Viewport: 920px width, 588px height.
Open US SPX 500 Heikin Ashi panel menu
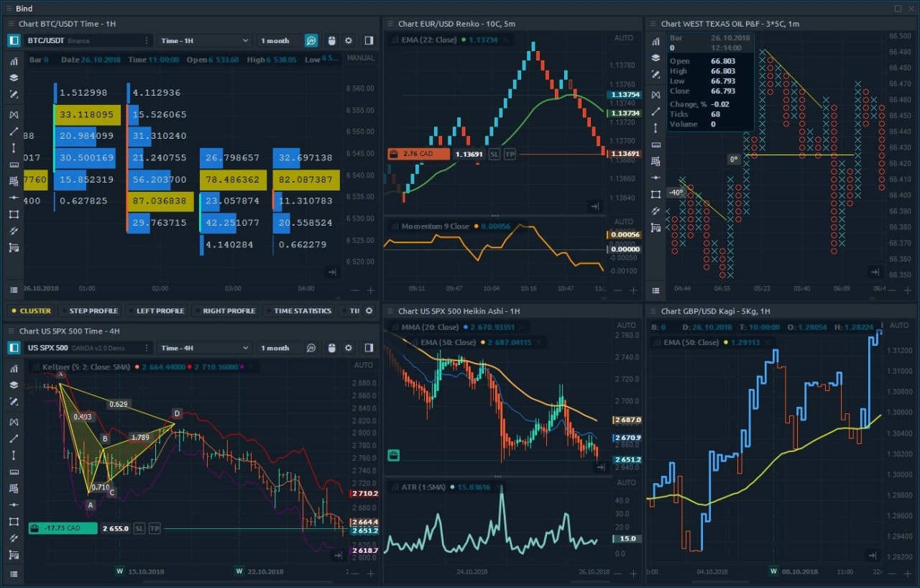[390, 311]
